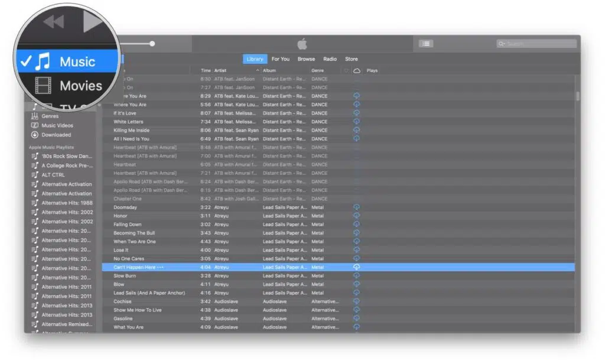The width and height of the screenshot is (605, 364).
Task: Show Downloaded music in the sidebar
Action: (56, 135)
